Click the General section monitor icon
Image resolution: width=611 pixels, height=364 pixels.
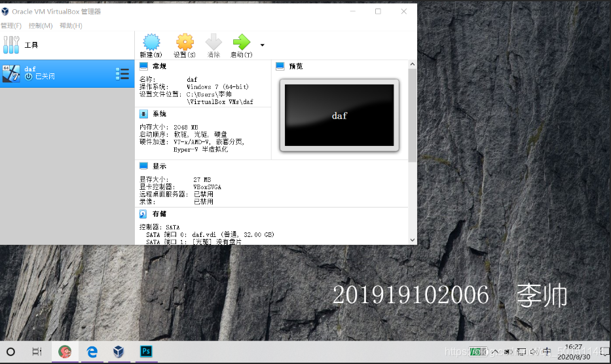click(143, 66)
